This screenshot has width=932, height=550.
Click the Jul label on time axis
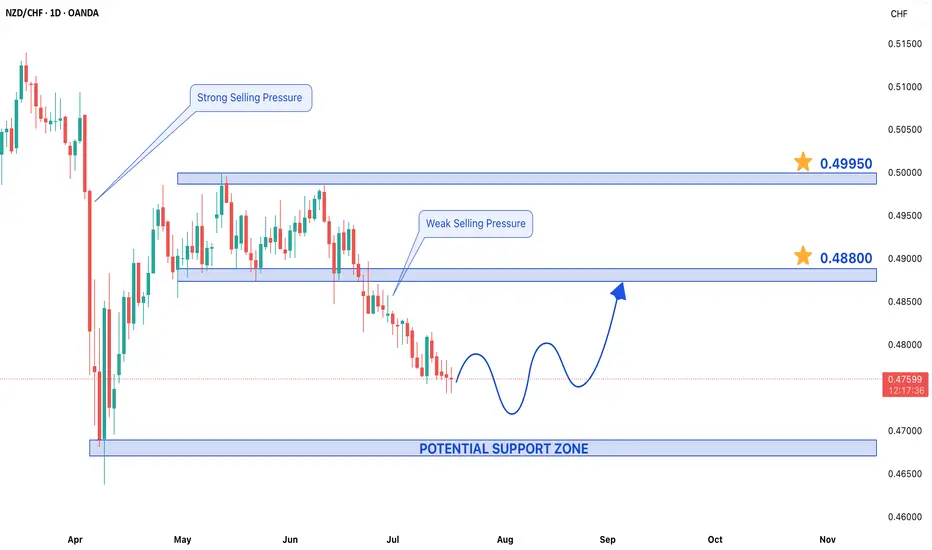tap(393, 540)
